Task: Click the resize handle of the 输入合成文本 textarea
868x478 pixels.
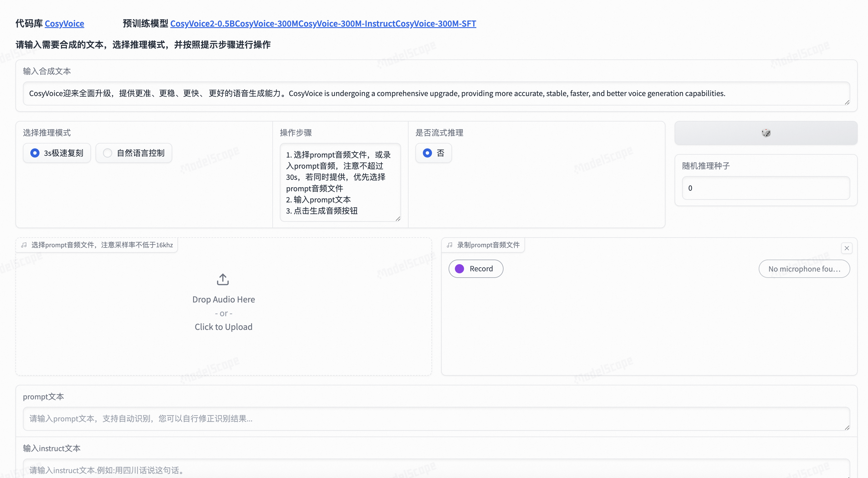Action: [847, 102]
